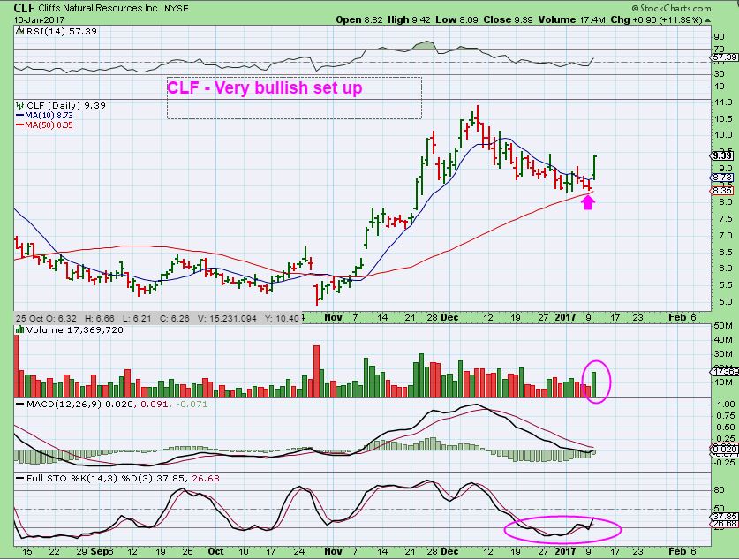Click the 37.85 stochastic value tag
This screenshot has width=739, height=560.
pos(725,516)
